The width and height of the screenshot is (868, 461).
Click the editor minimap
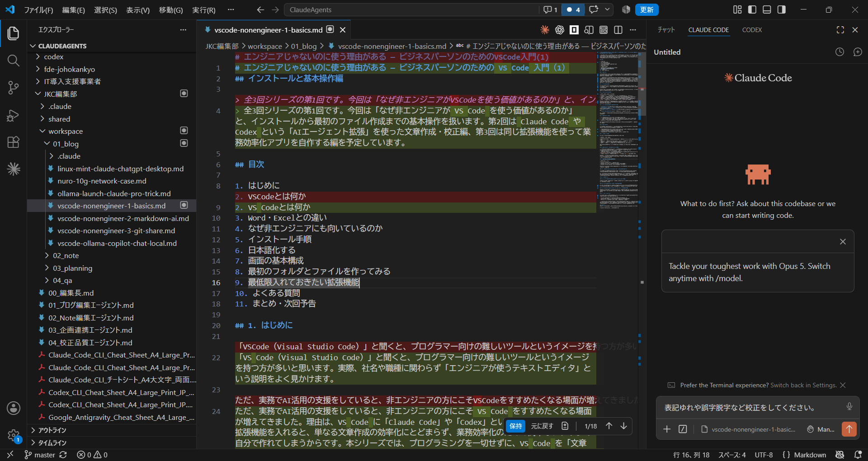pyautogui.click(x=618, y=131)
